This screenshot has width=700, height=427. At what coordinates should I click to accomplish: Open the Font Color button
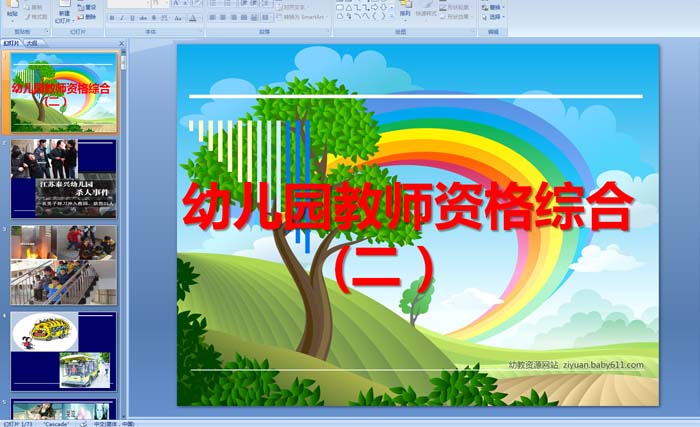[x=193, y=18]
